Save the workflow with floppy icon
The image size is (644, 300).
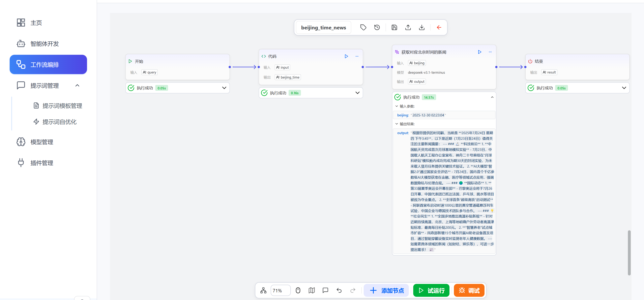[394, 28]
